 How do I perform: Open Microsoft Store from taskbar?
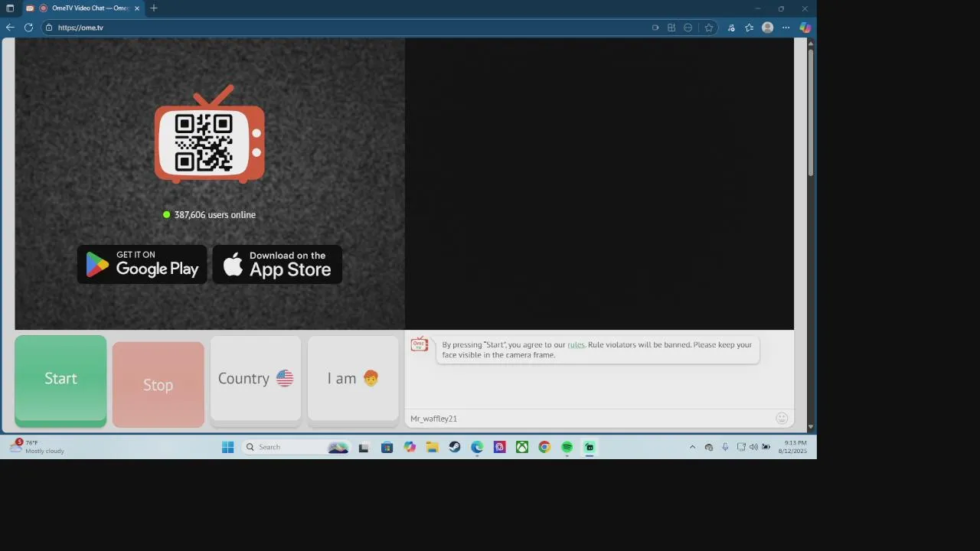click(x=387, y=447)
